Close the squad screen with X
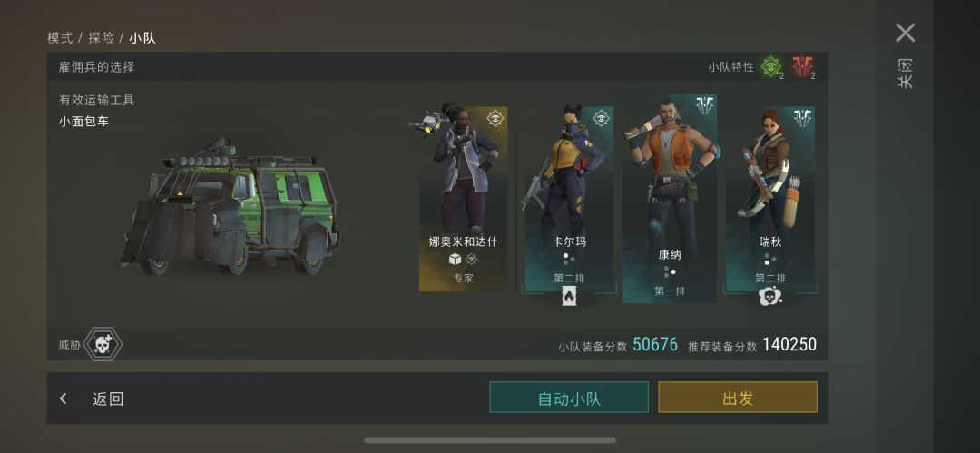This screenshot has height=453, width=980. [905, 33]
